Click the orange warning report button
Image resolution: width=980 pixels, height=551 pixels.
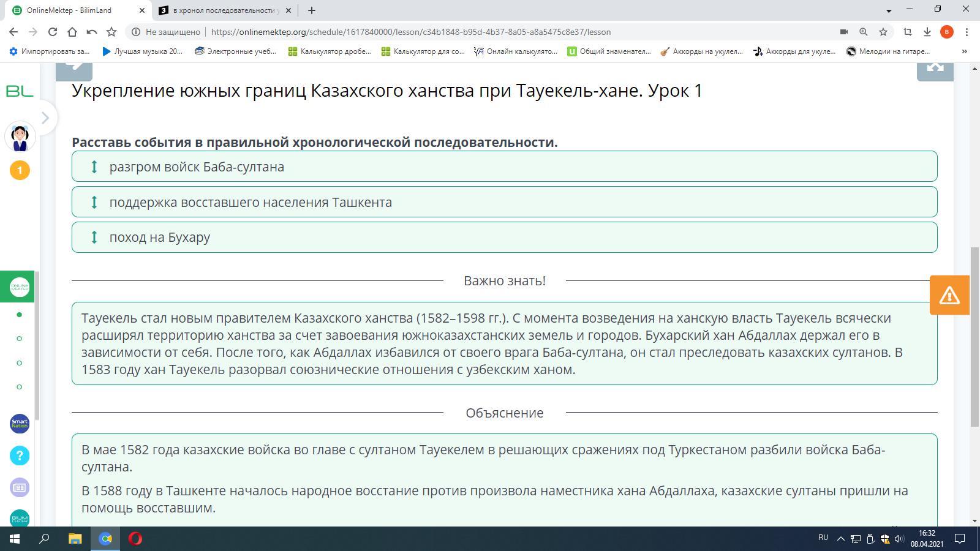coord(949,295)
